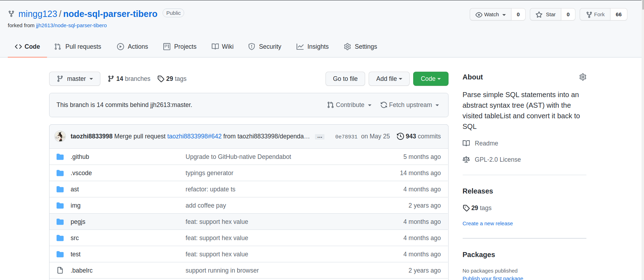Click 'refactor: update ts' commit message
Viewport: 644px width, 280px height.
pyautogui.click(x=210, y=189)
